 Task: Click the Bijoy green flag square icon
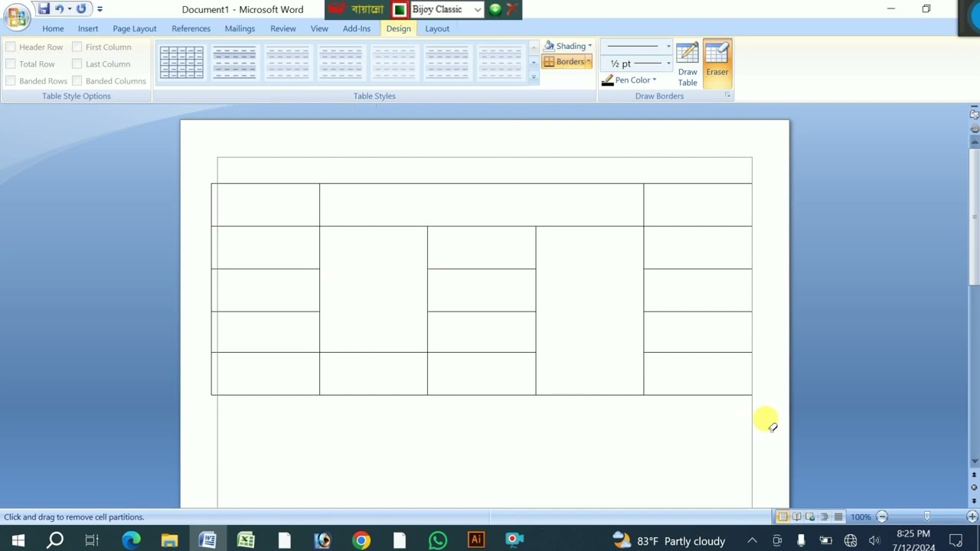point(399,9)
